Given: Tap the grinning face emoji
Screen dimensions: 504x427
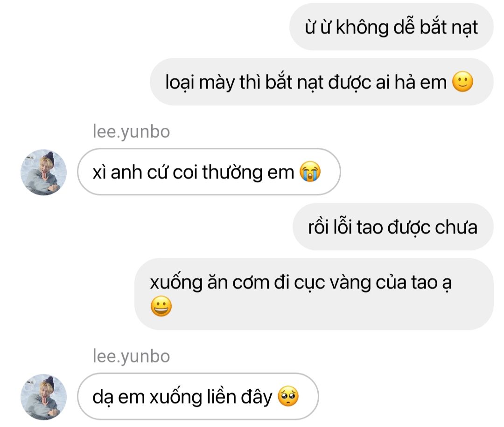Looking at the screenshot, I should pos(161,306).
